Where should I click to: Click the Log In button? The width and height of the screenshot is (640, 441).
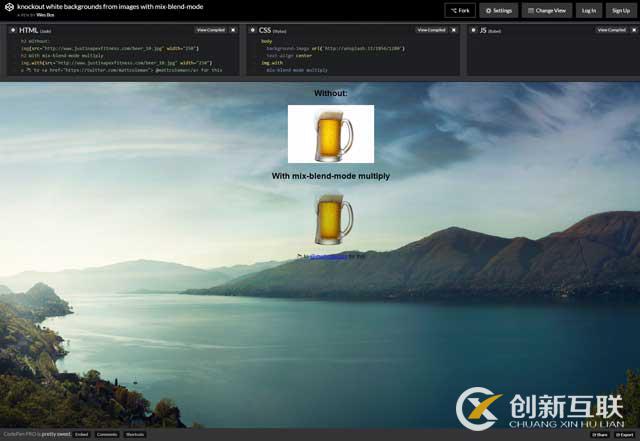pyautogui.click(x=589, y=10)
